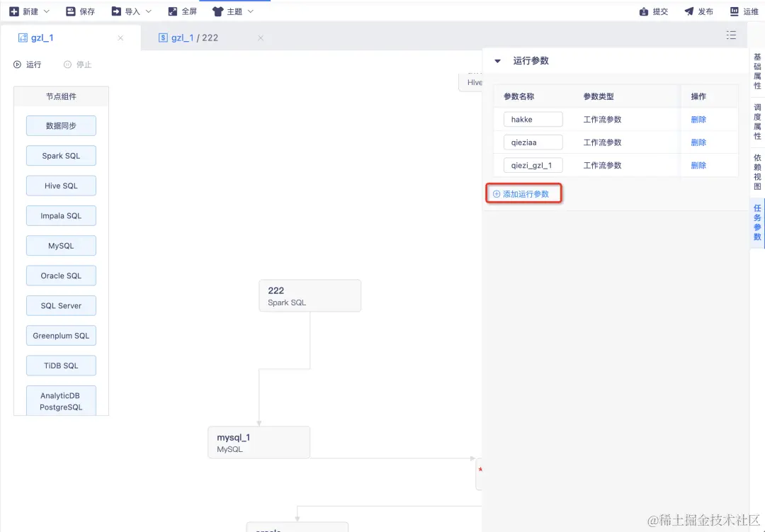Select the Hive SQL node component
The width and height of the screenshot is (765, 532).
tap(61, 186)
